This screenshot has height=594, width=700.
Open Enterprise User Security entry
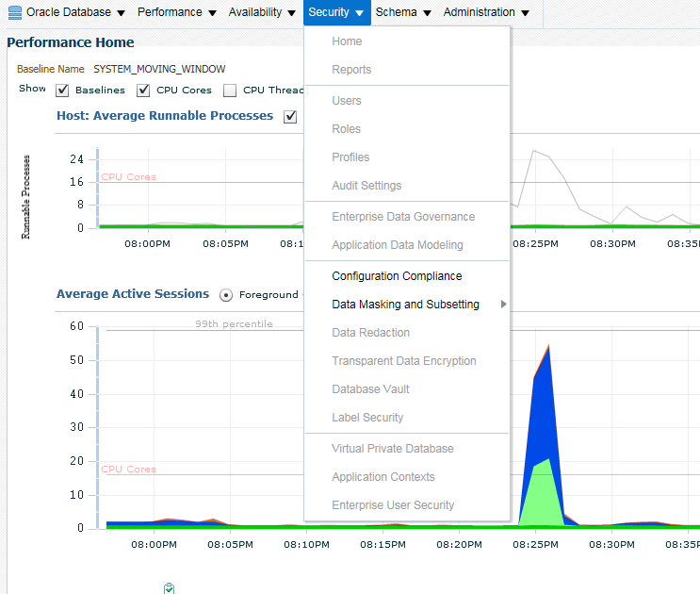(x=393, y=505)
